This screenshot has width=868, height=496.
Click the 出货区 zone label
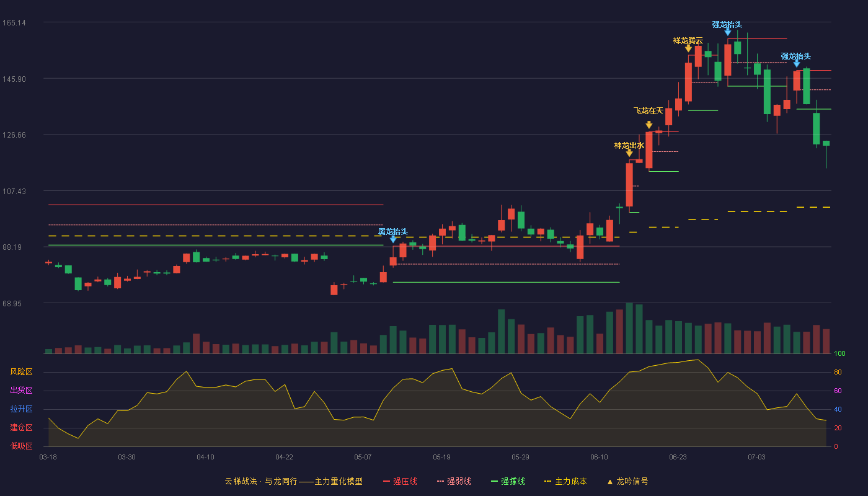(x=21, y=391)
